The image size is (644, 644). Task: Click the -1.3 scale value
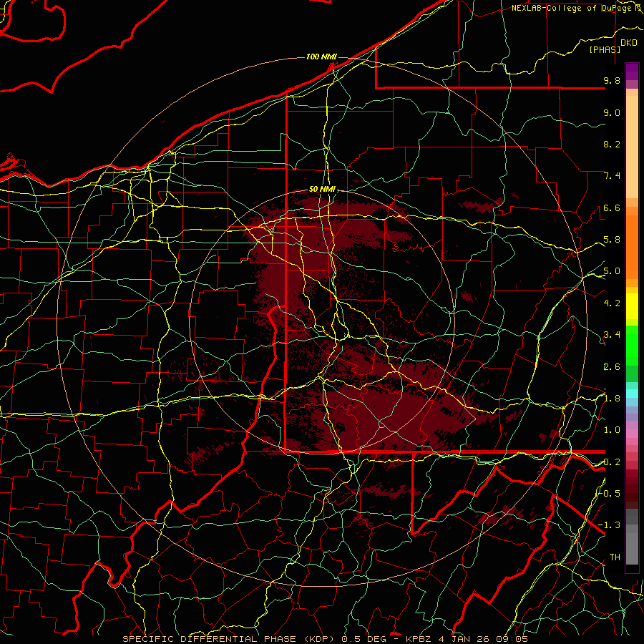click(x=610, y=525)
